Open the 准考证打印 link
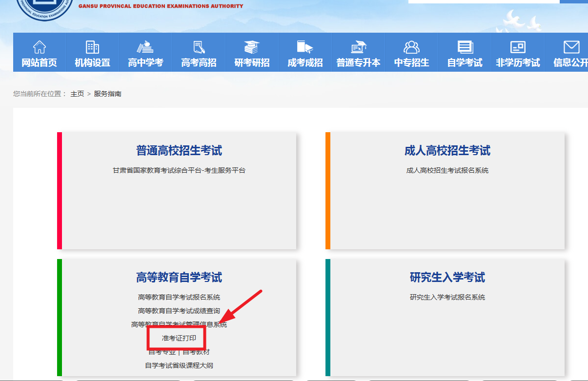This screenshot has height=381, width=588. [179, 338]
